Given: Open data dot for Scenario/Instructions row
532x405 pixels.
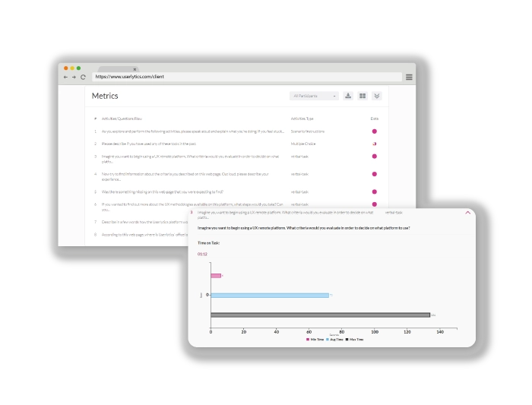Looking at the screenshot, I should [x=374, y=131].
